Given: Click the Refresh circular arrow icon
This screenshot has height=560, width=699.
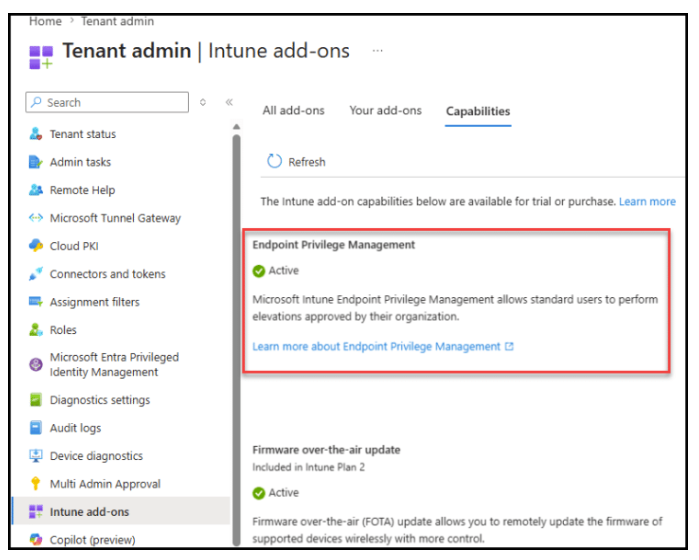Looking at the screenshot, I should pyautogui.click(x=274, y=161).
